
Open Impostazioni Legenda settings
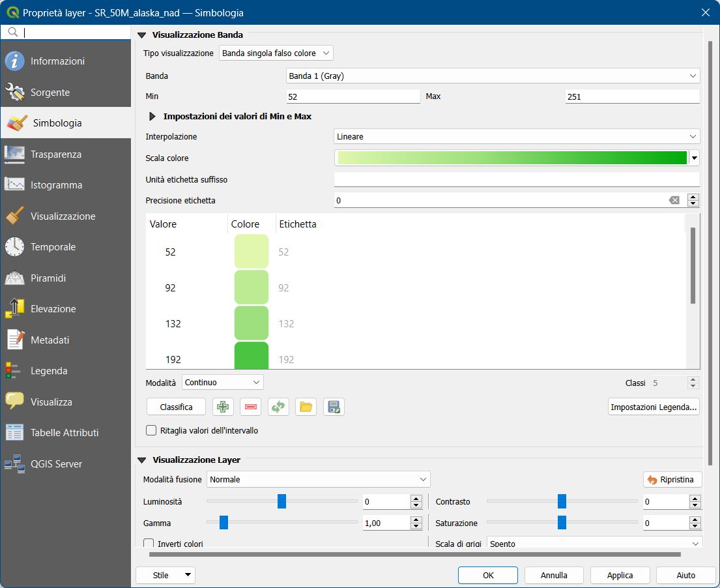coord(654,407)
